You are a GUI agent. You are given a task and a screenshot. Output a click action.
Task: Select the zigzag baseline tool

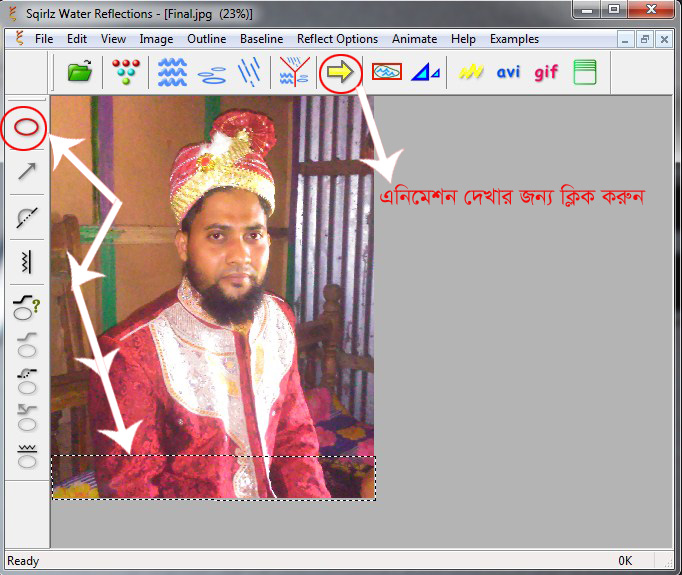pos(27,262)
